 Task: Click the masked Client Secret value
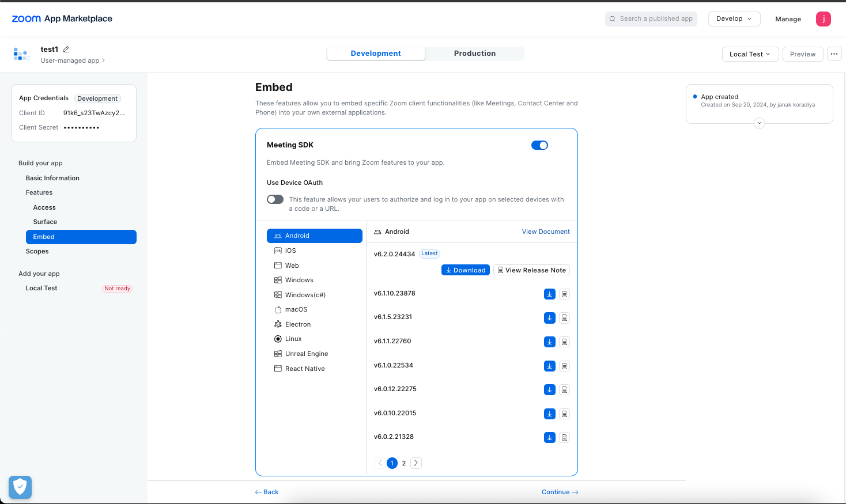[x=81, y=128]
